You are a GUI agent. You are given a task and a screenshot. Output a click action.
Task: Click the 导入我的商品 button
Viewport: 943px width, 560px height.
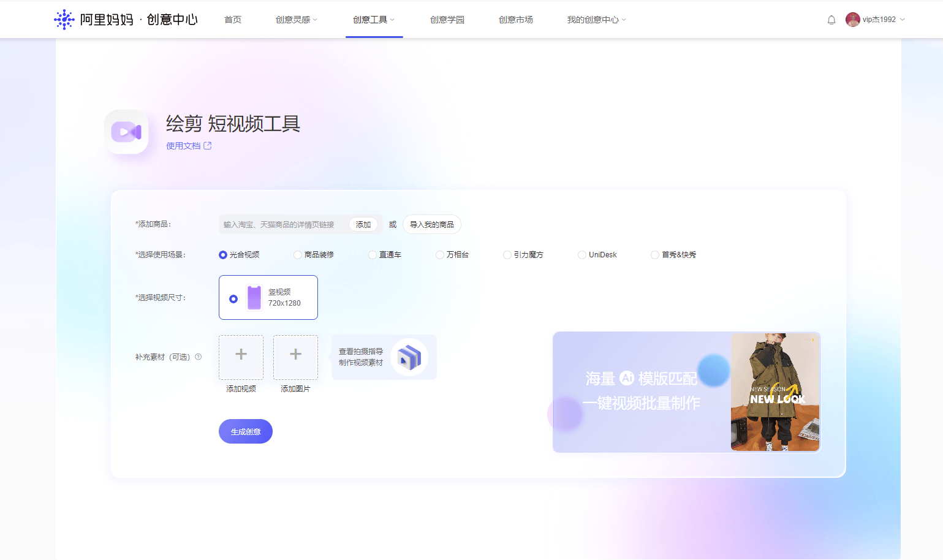(x=431, y=225)
